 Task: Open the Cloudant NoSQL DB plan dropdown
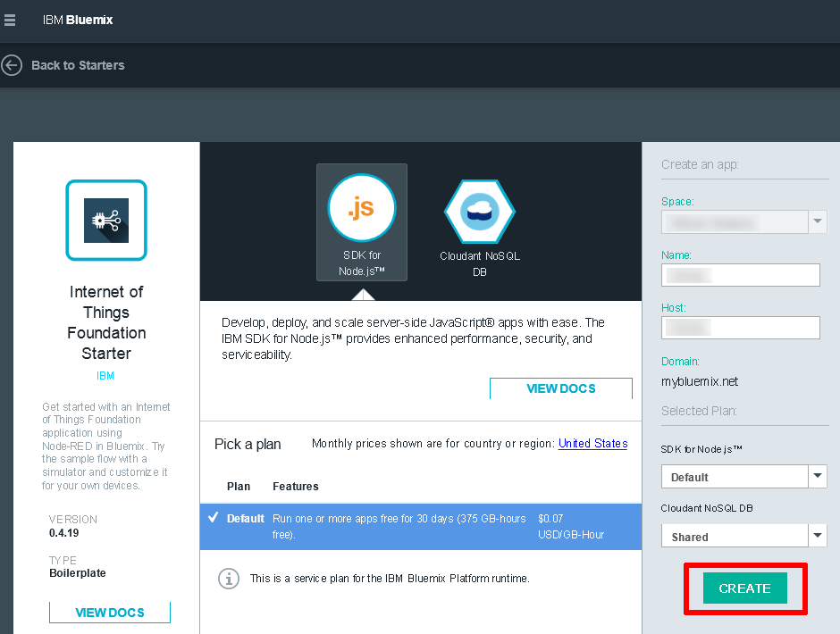coord(744,536)
